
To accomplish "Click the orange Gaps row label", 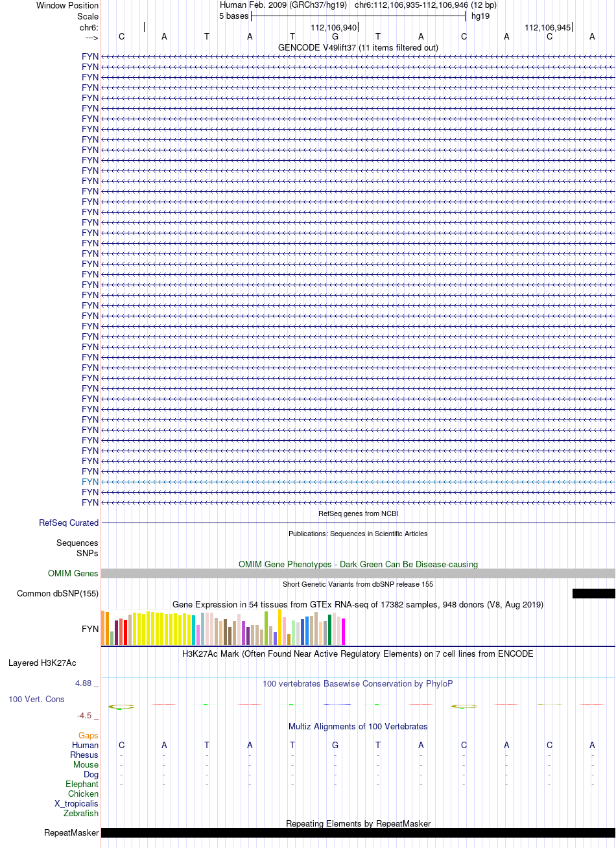I will (89, 735).
